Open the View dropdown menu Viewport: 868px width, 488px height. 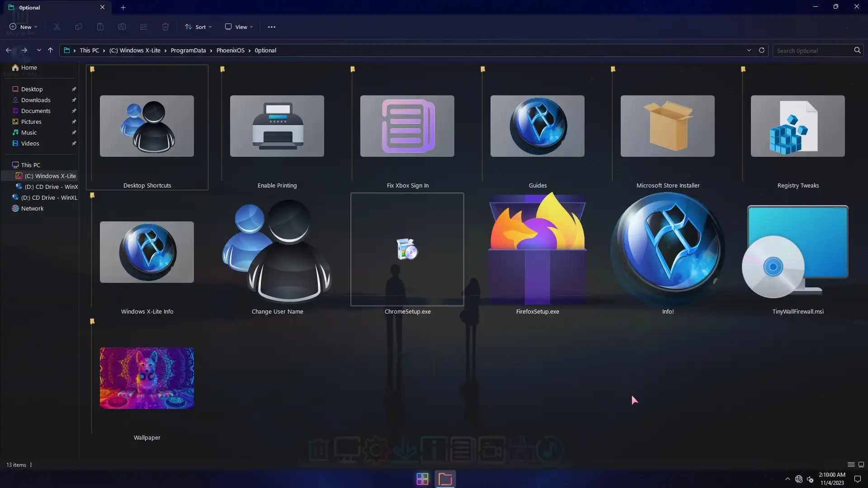pyautogui.click(x=239, y=27)
